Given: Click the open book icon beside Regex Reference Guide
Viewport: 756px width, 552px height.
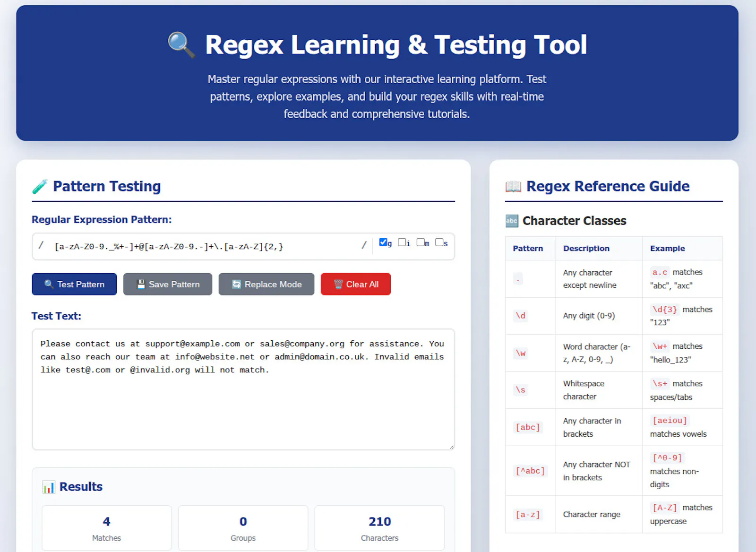Looking at the screenshot, I should pyautogui.click(x=513, y=187).
